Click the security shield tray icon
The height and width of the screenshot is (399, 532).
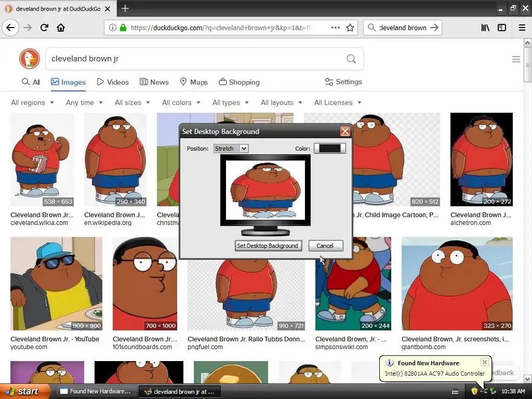[474, 391]
